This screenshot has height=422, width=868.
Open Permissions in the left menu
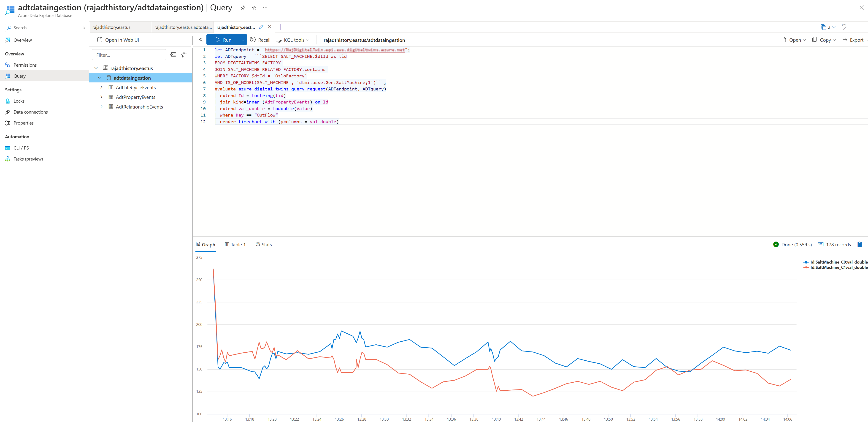tap(25, 65)
